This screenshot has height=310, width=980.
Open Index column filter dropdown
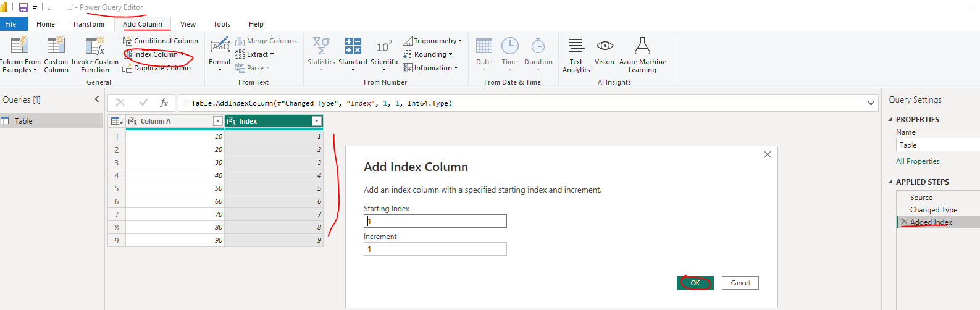317,121
